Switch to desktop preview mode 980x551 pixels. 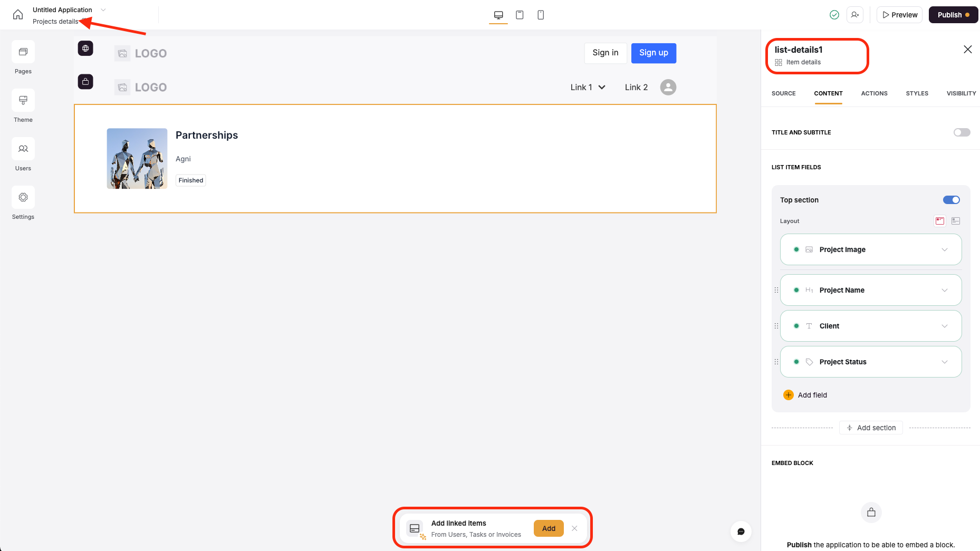(498, 15)
